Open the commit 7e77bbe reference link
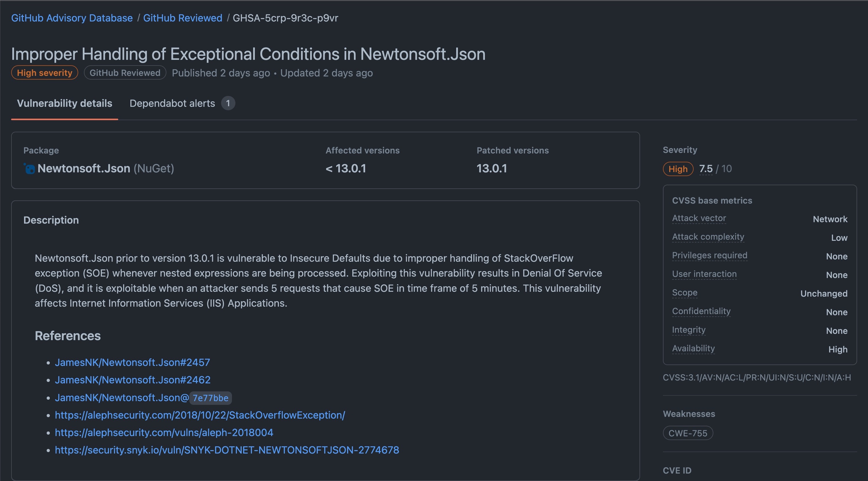The width and height of the screenshot is (868, 481). click(x=210, y=398)
